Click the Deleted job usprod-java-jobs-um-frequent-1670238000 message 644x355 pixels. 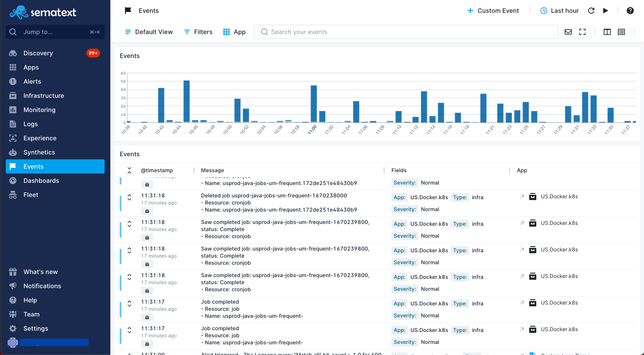[x=274, y=196]
